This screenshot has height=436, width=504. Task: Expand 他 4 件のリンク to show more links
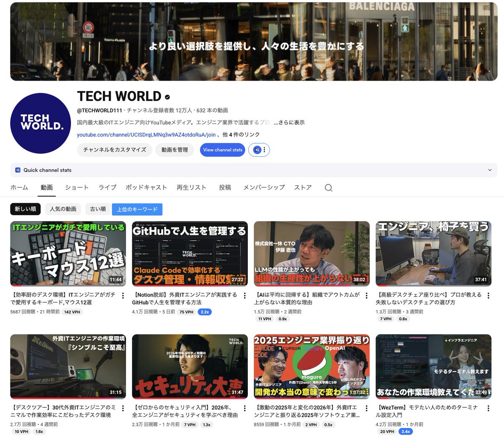click(x=240, y=135)
